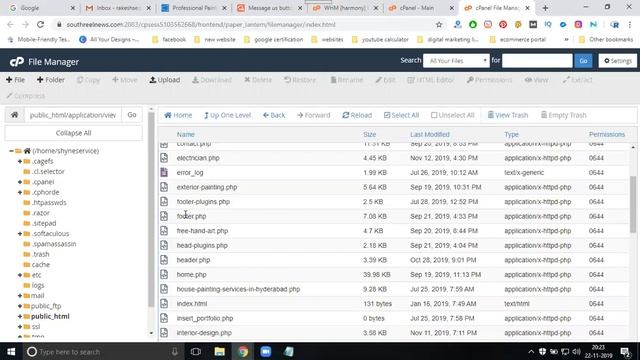
Task: Create a new folder with + Folder
Action: 51,80
